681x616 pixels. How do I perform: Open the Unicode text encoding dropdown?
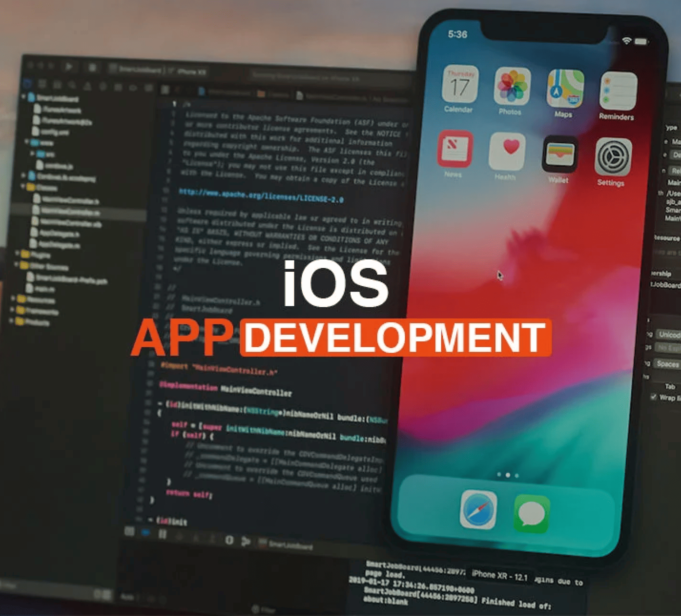[x=669, y=334]
